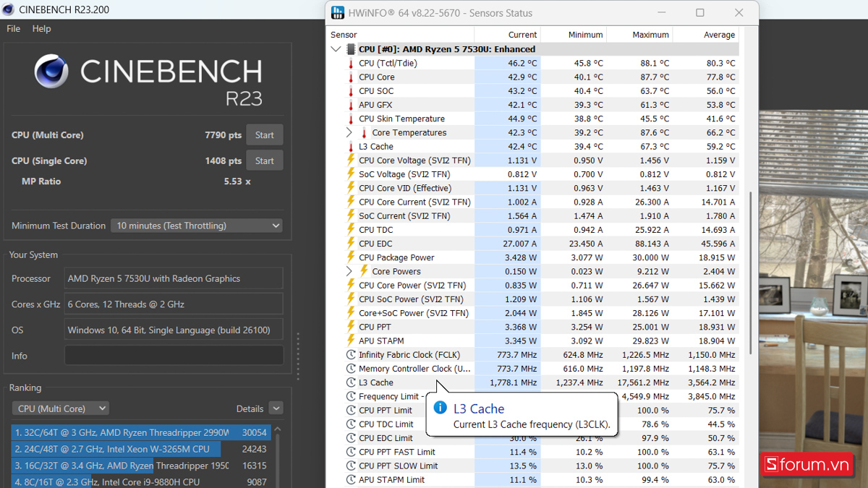
Task: Click the lightning icon beside Core+SoC Power (SVI2 TFN)
Action: [x=351, y=313]
